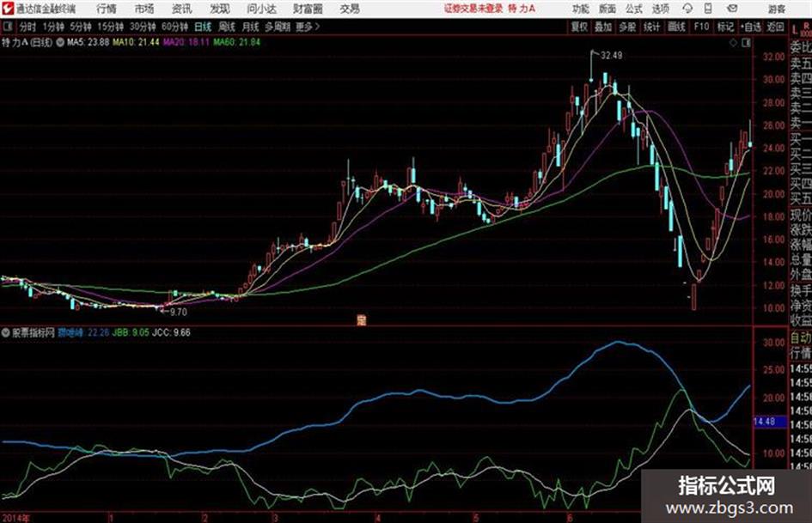Open the 问小达 menu
This screenshot has height=523, width=812.
pos(261,9)
